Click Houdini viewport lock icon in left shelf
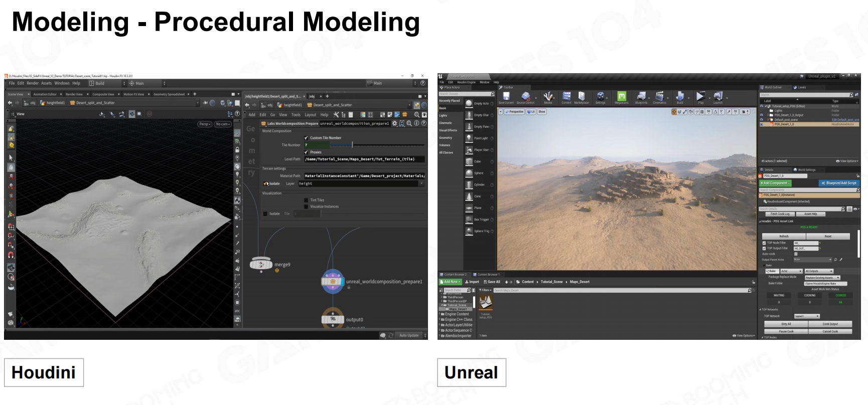The image size is (868, 405). (11, 167)
